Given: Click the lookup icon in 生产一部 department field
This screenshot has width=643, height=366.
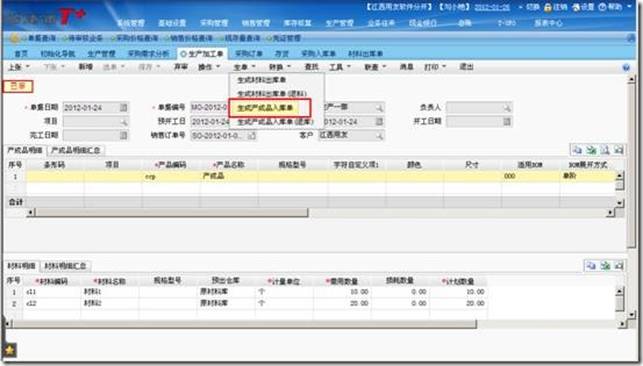Looking at the screenshot, I should point(380,108).
